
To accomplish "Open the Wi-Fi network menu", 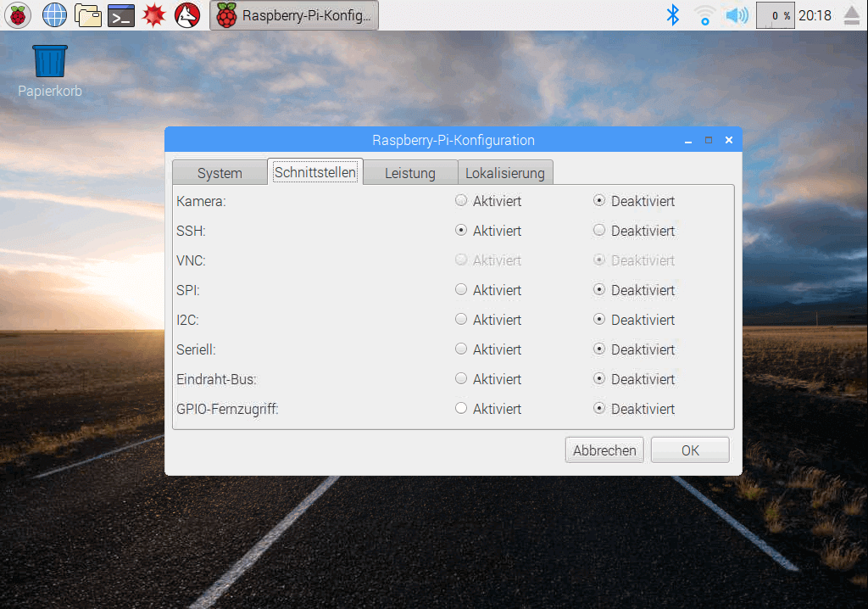I will click(704, 14).
